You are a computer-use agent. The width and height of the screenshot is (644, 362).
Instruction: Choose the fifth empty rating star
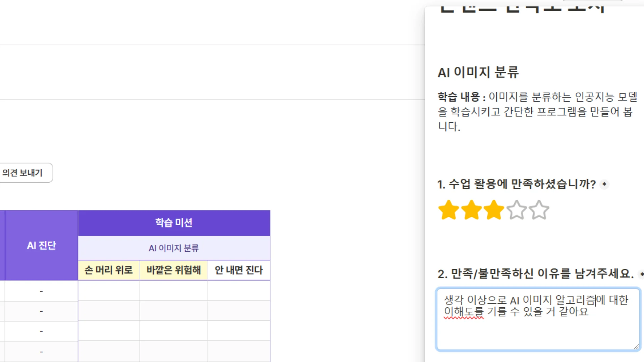(539, 210)
